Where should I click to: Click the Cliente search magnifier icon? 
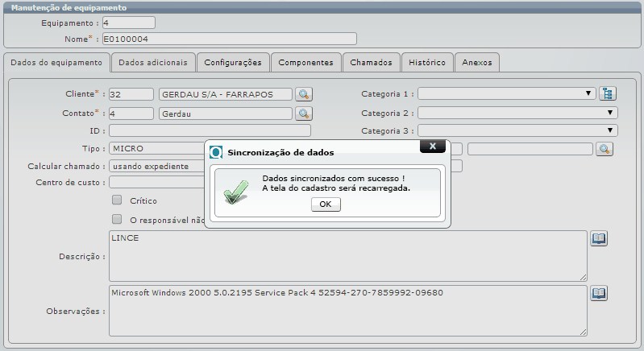click(303, 94)
